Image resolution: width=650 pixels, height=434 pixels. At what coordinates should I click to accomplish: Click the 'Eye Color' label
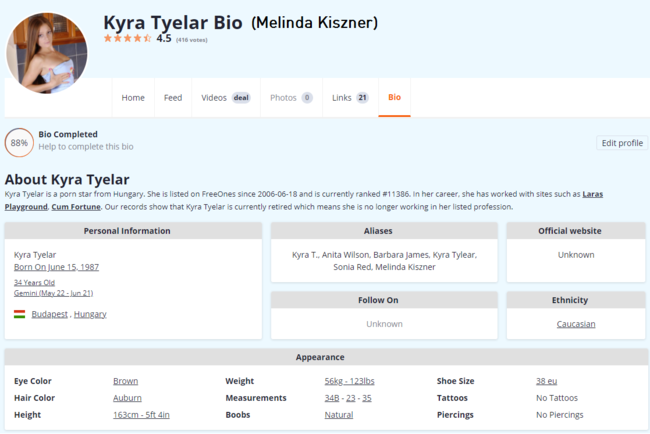click(x=33, y=381)
